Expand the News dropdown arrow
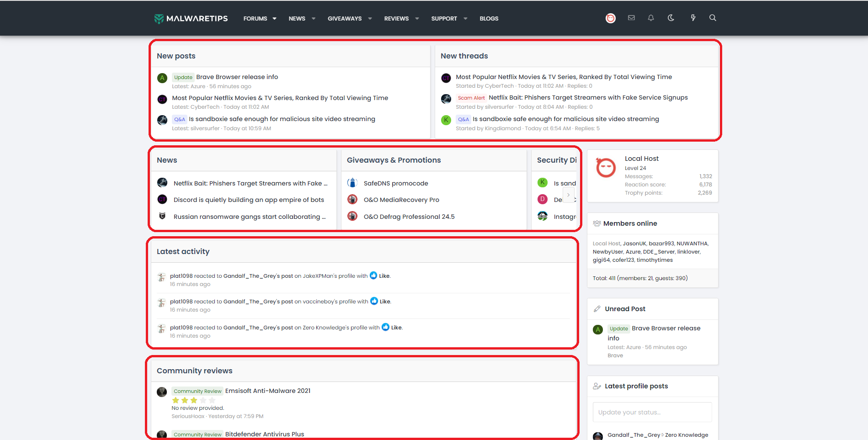Image resolution: width=868 pixels, height=440 pixels. tap(314, 19)
